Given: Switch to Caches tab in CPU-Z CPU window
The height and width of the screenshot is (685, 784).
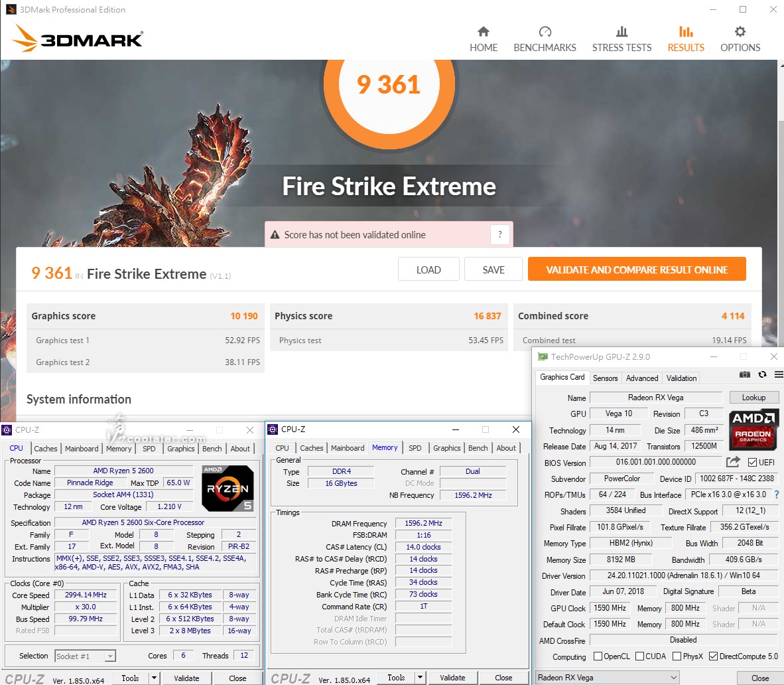Looking at the screenshot, I should [46, 448].
